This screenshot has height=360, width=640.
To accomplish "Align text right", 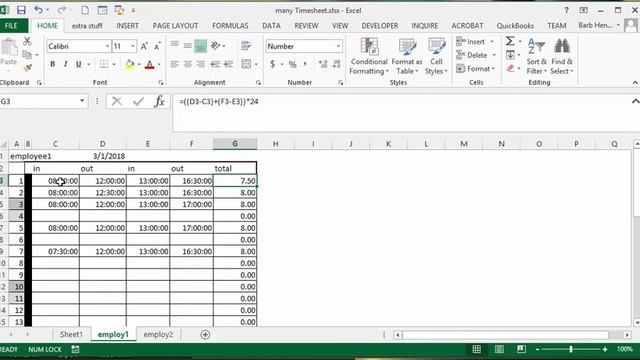I will click(200, 64).
